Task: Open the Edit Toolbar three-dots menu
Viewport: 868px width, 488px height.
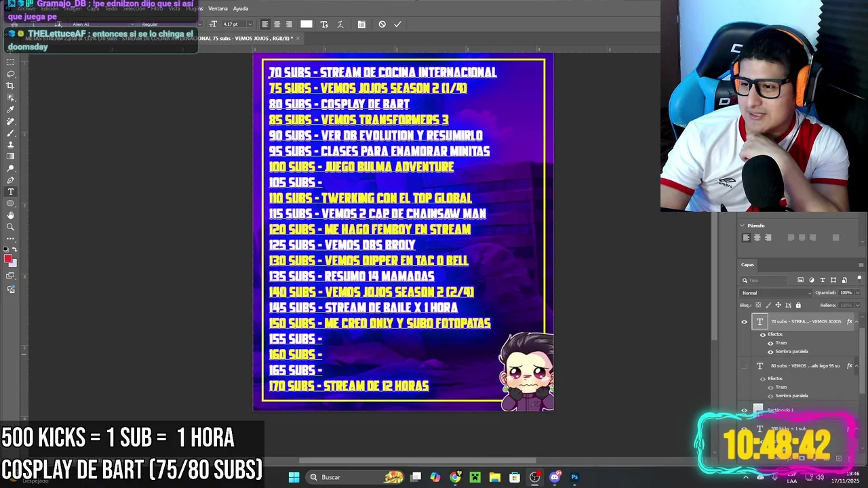Action: (10, 239)
